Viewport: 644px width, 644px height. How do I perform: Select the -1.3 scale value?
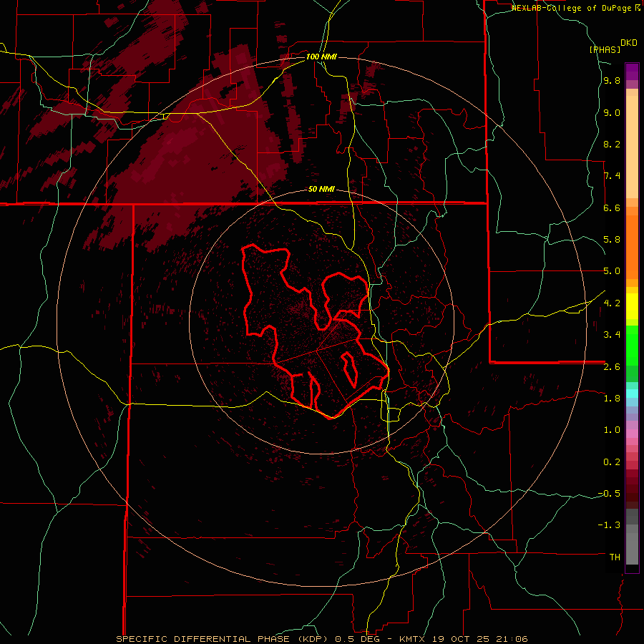[609, 525]
